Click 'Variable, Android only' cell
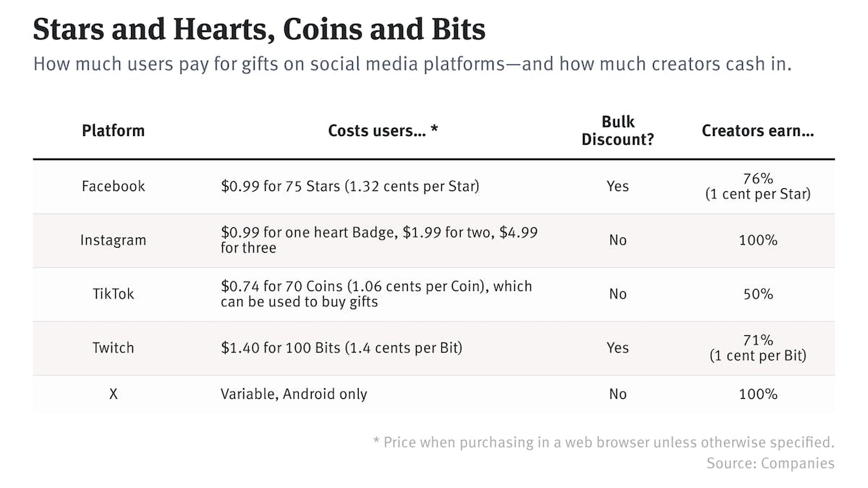This screenshot has width=868, height=488. tap(294, 394)
